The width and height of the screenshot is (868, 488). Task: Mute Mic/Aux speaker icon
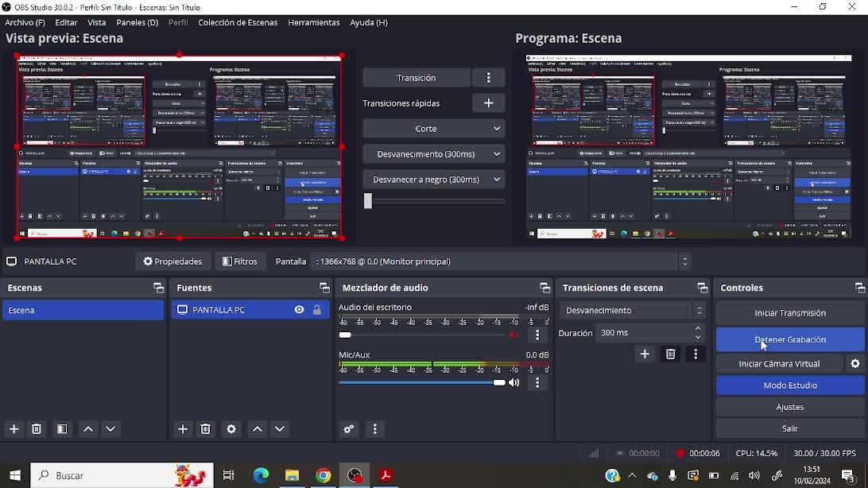coord(513,382)
